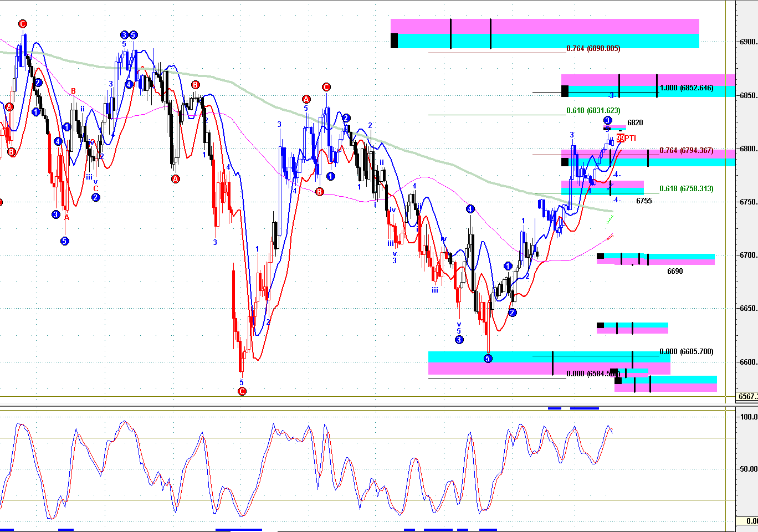Viewport: 758px width, 532px height.
Task: Click the green 0.618 (6831.623) level label
Action: click(593, 111)
